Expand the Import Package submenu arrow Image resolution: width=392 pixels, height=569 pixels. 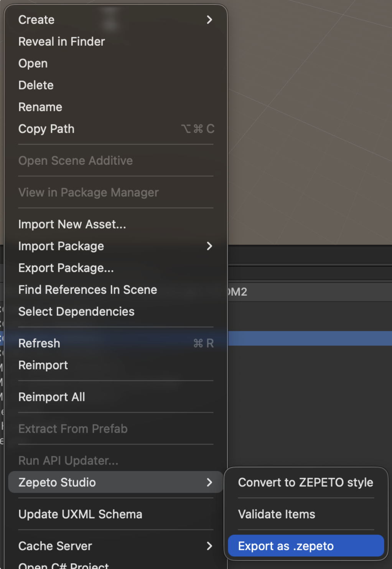tap(209, 246)
